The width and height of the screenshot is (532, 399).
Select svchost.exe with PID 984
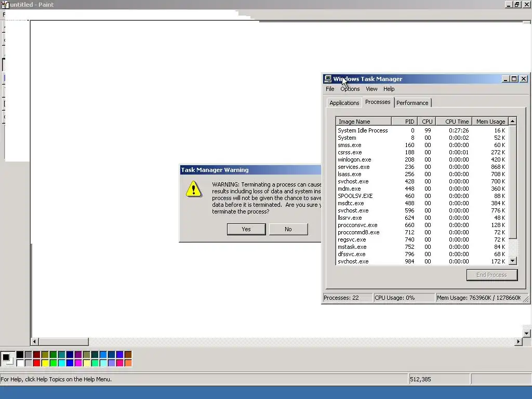422,262
